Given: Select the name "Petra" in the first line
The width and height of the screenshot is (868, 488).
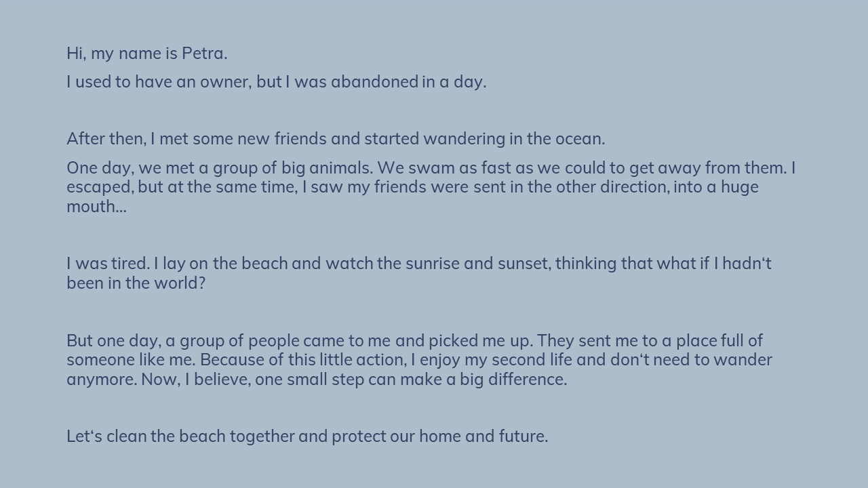Looking at the screenshot, I should [202, 54].
